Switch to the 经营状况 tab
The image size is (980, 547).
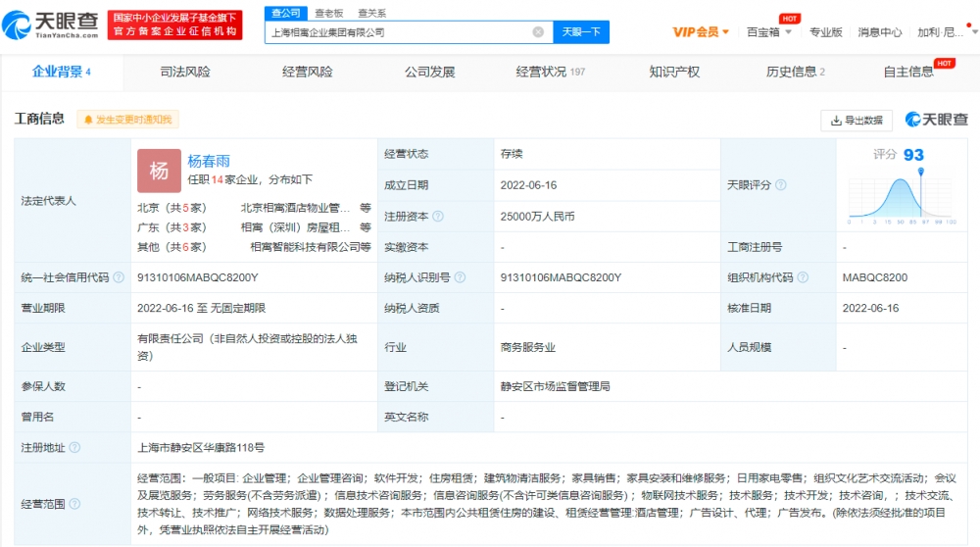pos(550,72)
